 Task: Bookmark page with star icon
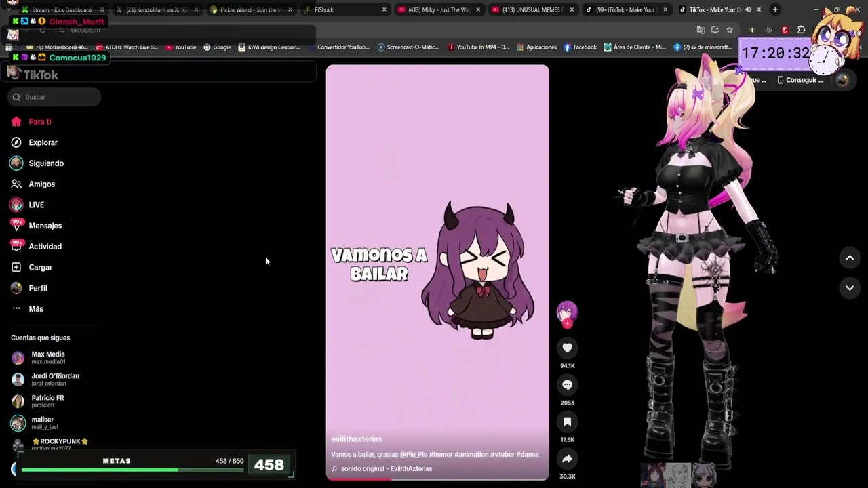pyautogui.click(x=730, y=30)
